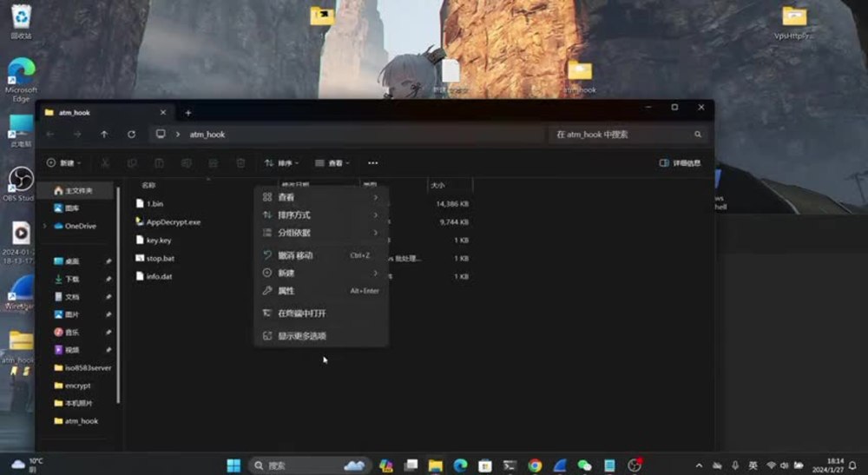This screenshot has height=475, width=868.
Task: Open Gallery (图库) in navigation pane
Action: 67,208
